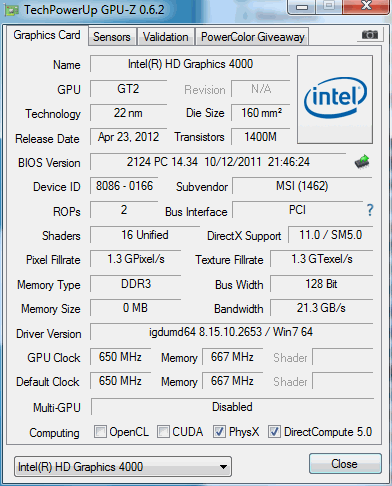Click the GPU Clock 650 MHz field
The width and height of the screenshot is (392, 486).
coord(120,357)
